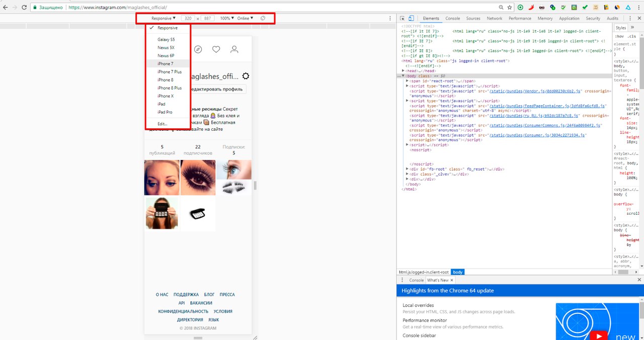
Task: Close the bottom DevTools drawer
Action: pos(639,280)
